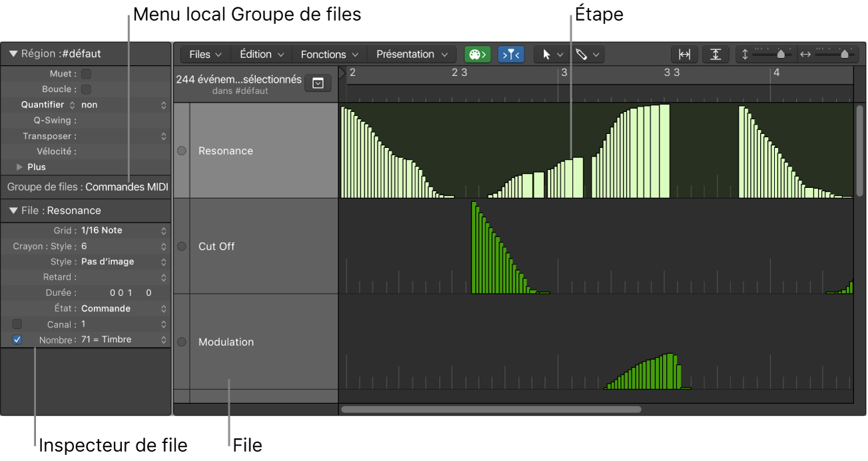Click the round button beside Resonance
The width and height of the screenshot is (868, 461).
[x=182, y=151]
